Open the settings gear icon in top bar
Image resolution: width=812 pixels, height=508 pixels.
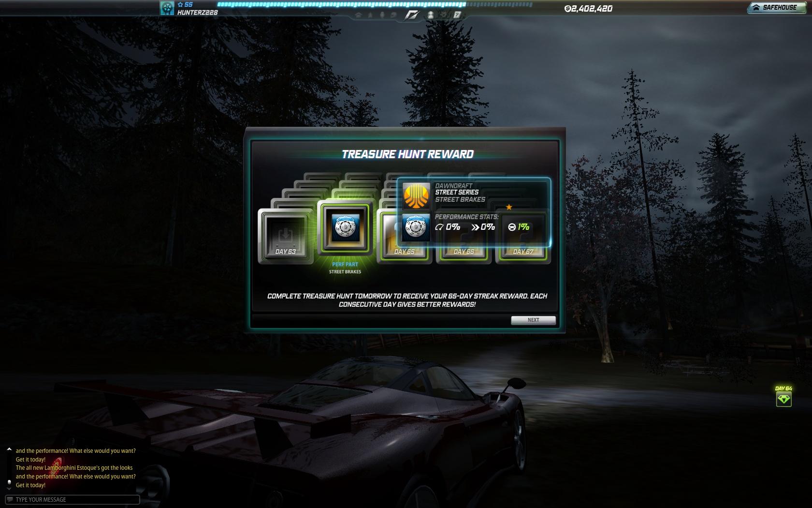point(443,15)
